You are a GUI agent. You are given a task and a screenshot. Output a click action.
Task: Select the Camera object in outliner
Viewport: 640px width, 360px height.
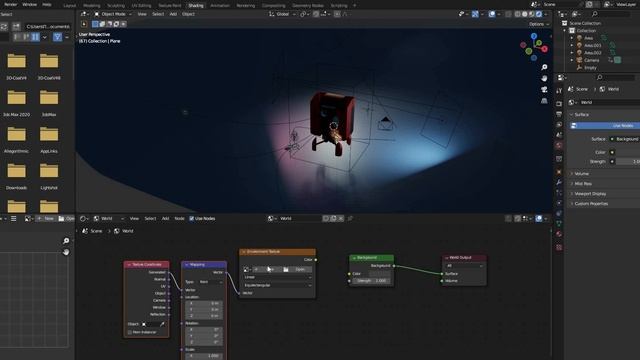(591, 60)
